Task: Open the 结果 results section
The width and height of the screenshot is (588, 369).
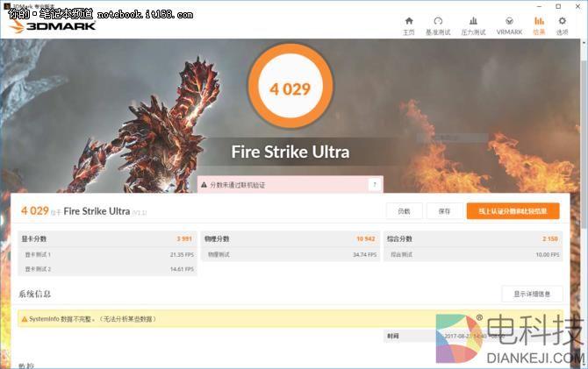Action: 539,25
